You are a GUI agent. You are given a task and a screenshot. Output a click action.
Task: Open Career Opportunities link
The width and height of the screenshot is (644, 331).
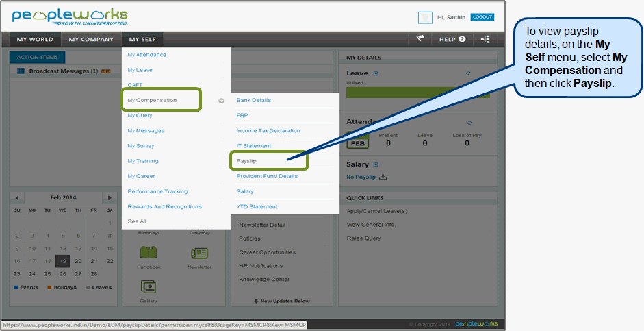268,252
